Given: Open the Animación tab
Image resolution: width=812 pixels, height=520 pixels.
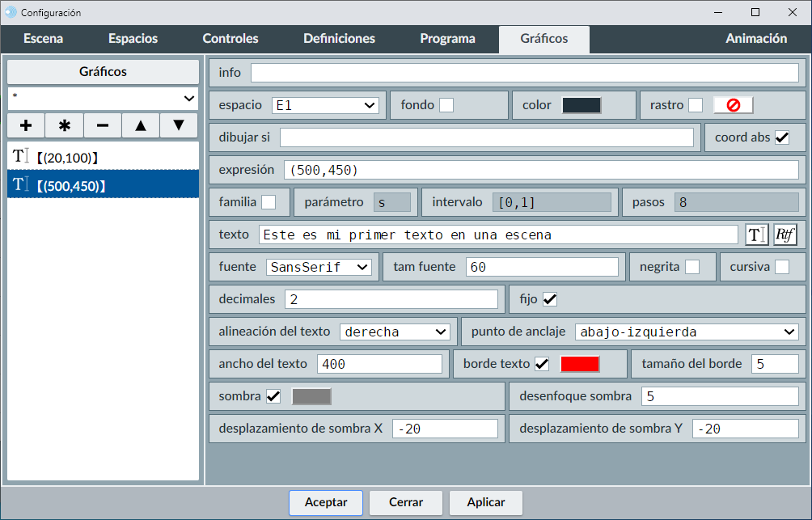Looking at the screenshot, I should [756, 39].
